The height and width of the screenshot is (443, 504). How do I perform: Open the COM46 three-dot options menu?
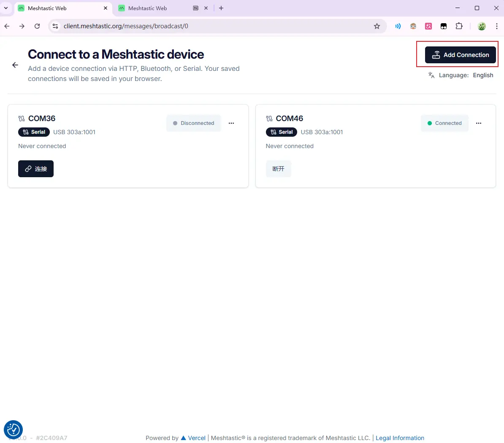pyautogui.click(x=478, y=123)
